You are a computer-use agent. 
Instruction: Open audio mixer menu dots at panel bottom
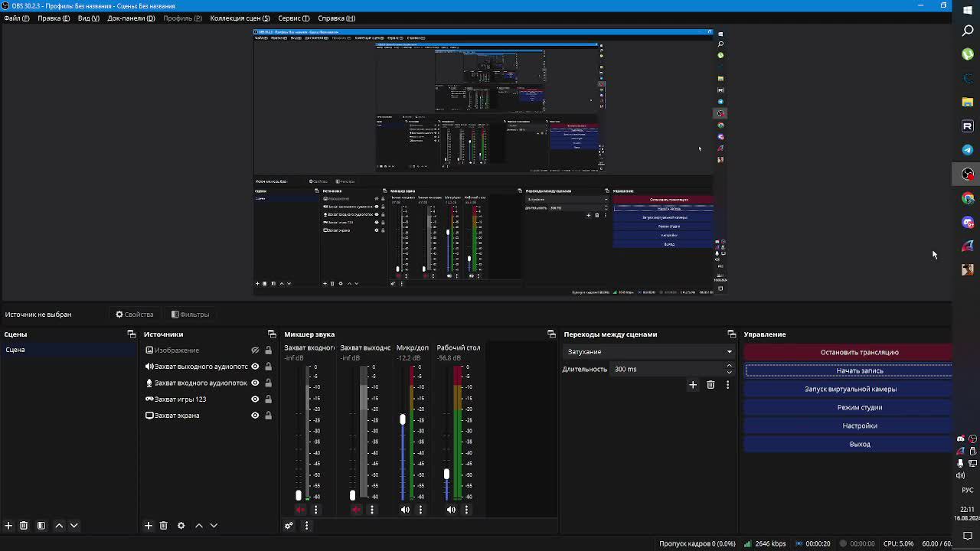[x=306, y=526]
